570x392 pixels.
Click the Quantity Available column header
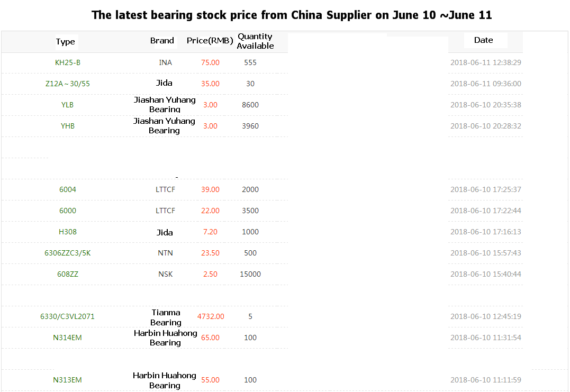(255, 41)
